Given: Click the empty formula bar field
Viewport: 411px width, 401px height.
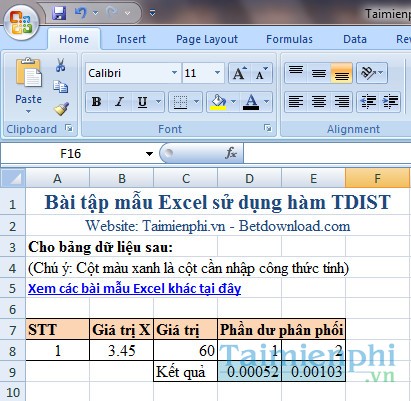Looking at the screenshot, I should 327,153.
